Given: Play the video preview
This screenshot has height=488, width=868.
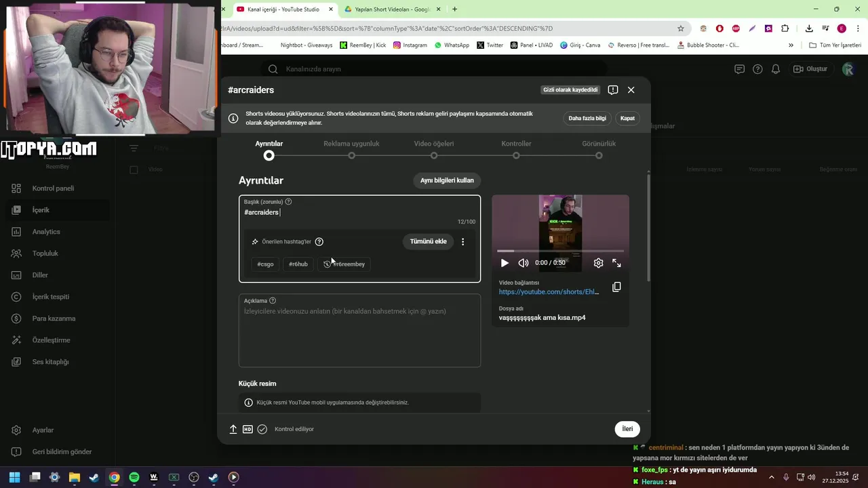Looking at the screenshot, I should [504, 263].
